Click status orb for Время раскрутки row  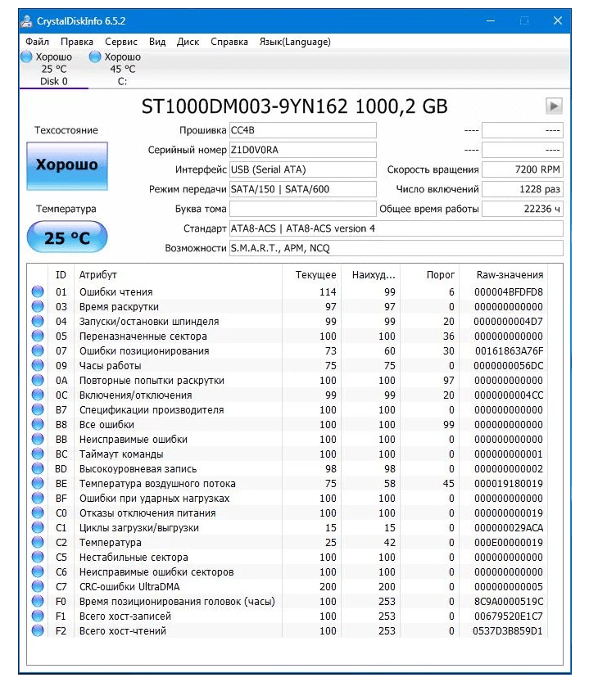(x=38, y=306)
